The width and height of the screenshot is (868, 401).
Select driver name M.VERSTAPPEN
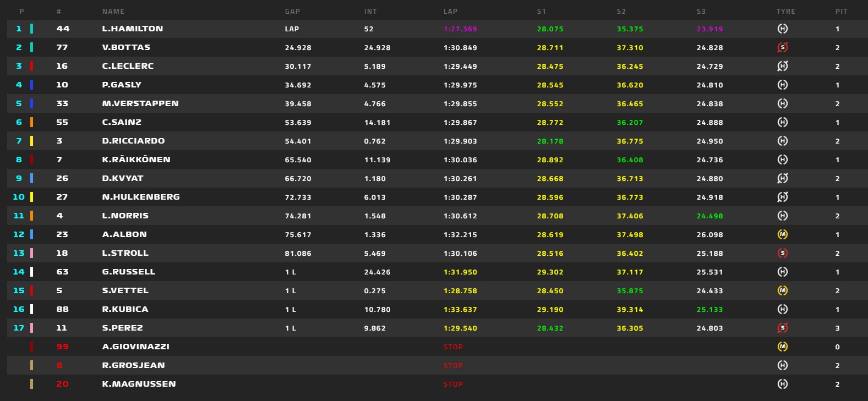pos(140,103)
